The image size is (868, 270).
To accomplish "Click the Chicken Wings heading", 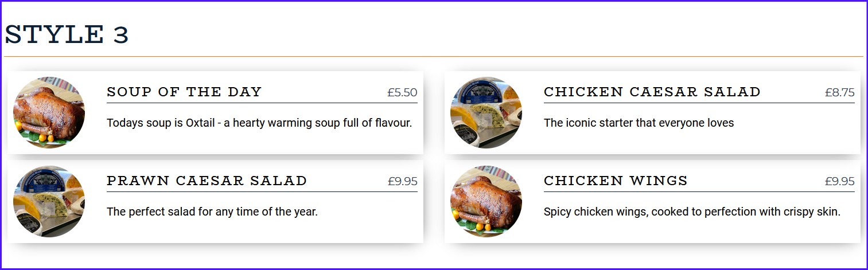I will (x=616, y=181).
